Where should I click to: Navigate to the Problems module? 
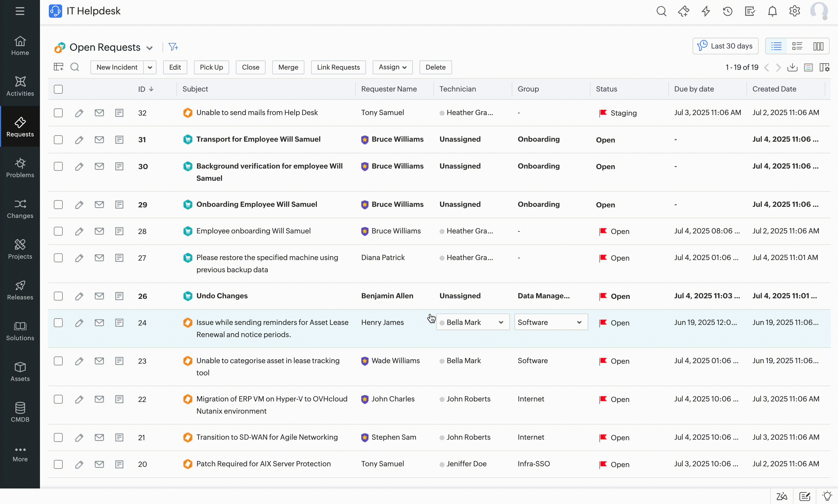(x=19, y=167)
